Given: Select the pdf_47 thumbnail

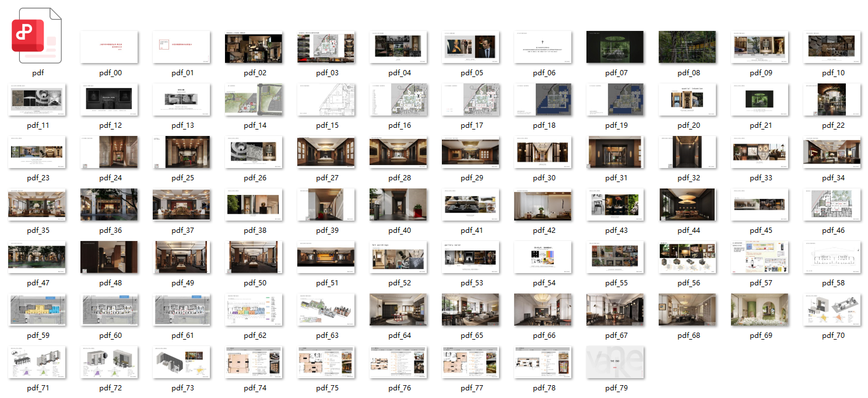Looking at the screenshot, I should click(37, 257).
